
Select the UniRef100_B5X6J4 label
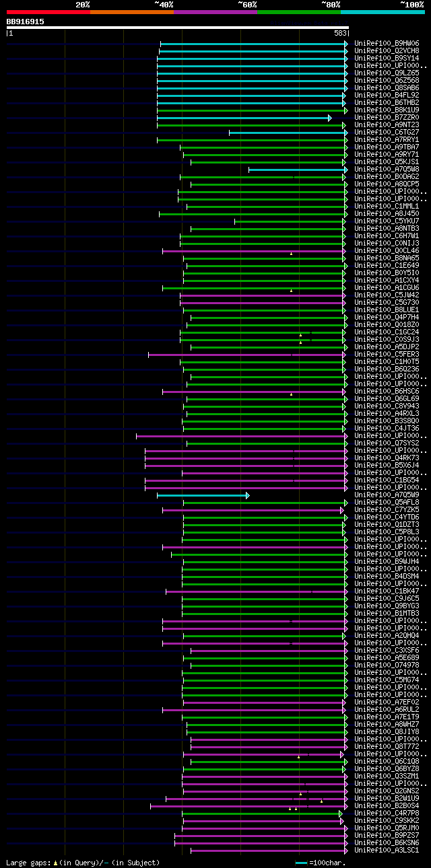(x=386, y=465)
